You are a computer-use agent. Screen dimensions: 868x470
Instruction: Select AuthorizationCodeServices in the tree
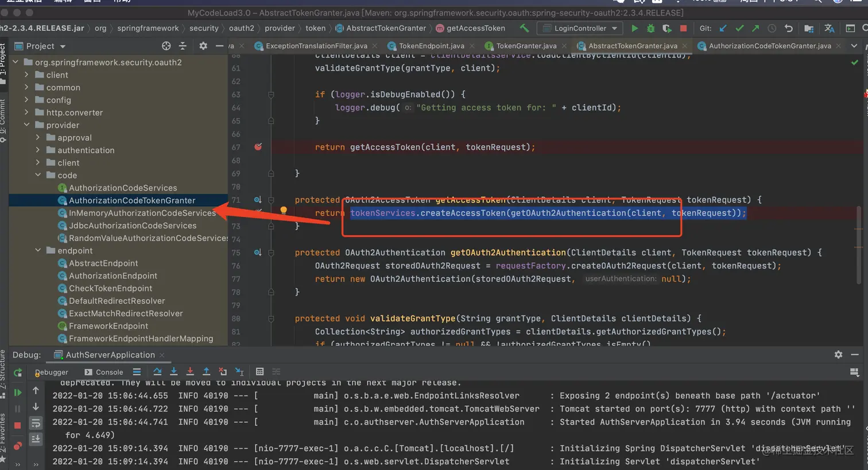pos(117,188)
